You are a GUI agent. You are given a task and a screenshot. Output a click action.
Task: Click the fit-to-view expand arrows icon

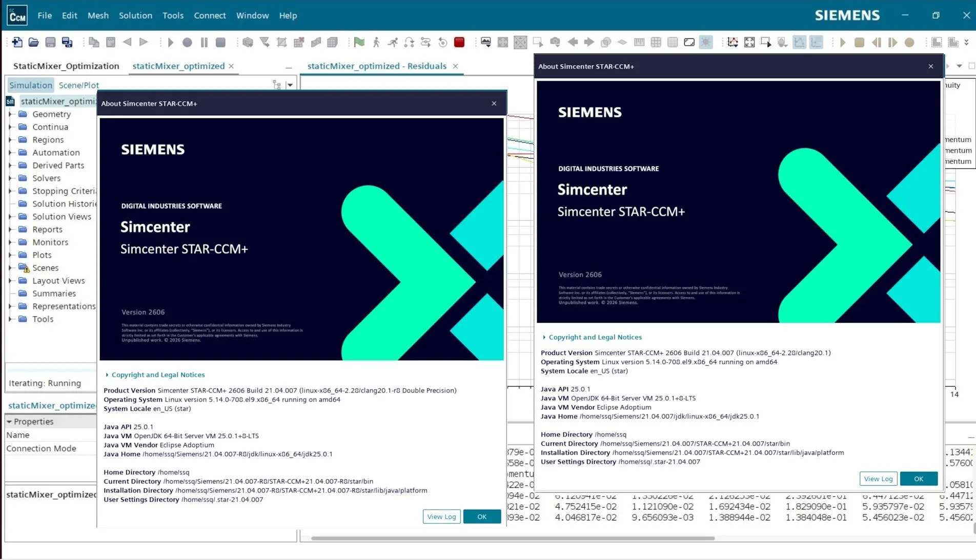(749, 43)
